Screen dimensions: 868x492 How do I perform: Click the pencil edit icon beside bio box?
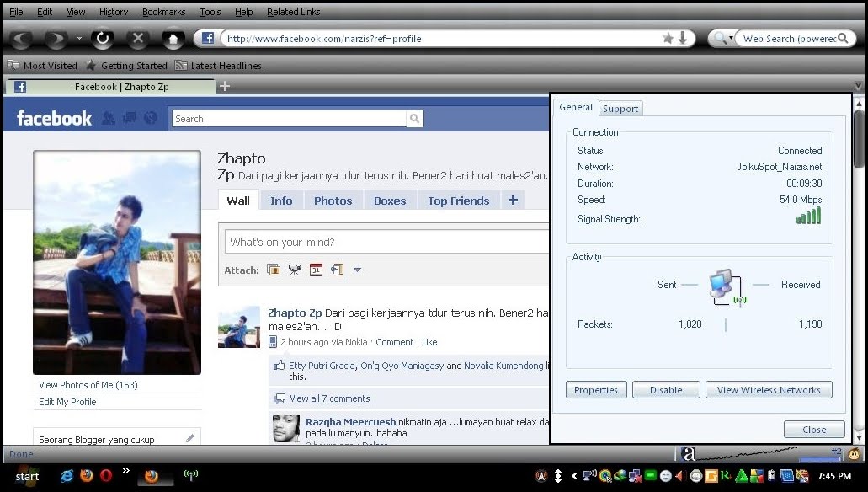pos(190,438)
